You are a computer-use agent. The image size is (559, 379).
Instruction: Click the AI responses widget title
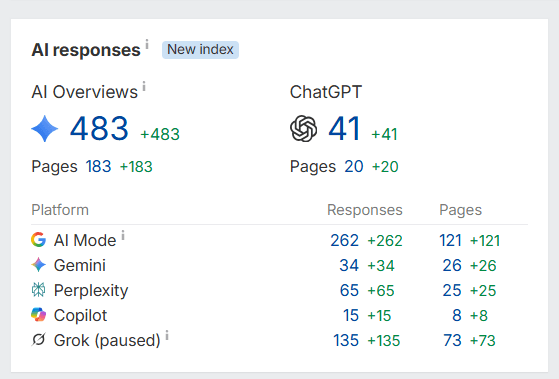point(86,50)
